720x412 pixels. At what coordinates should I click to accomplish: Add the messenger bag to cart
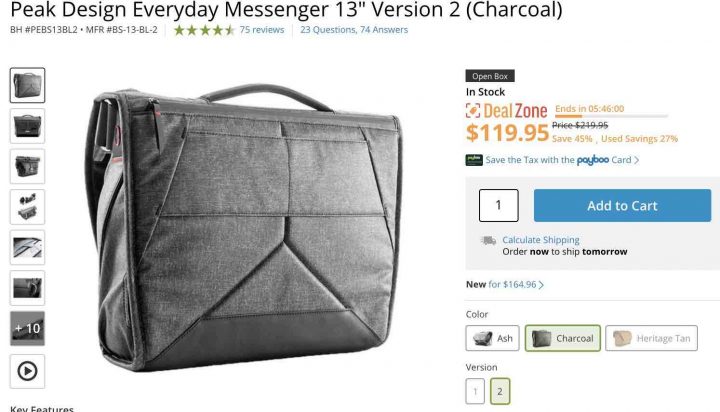pos(622,205)
